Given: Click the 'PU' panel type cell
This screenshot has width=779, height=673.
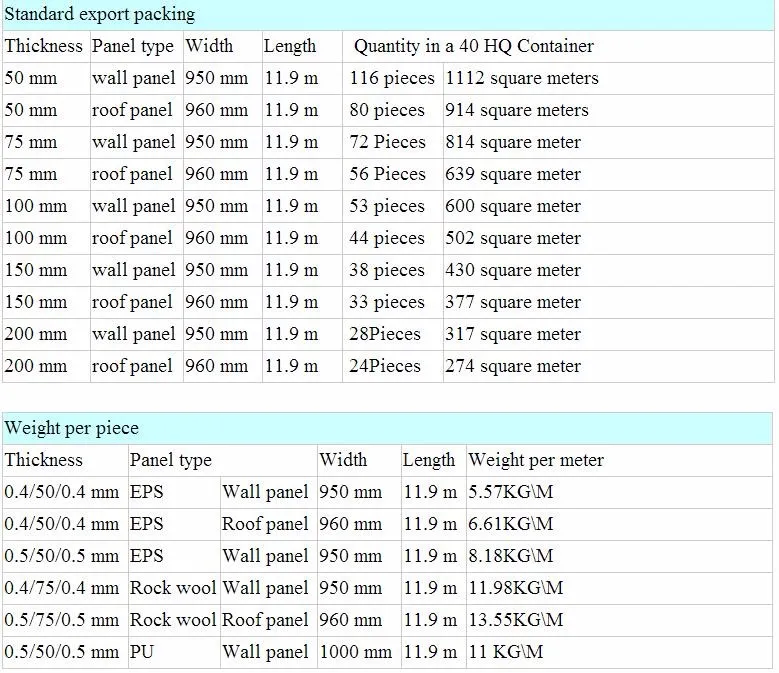Looking at the screenshot, I should tap(141, 652).
